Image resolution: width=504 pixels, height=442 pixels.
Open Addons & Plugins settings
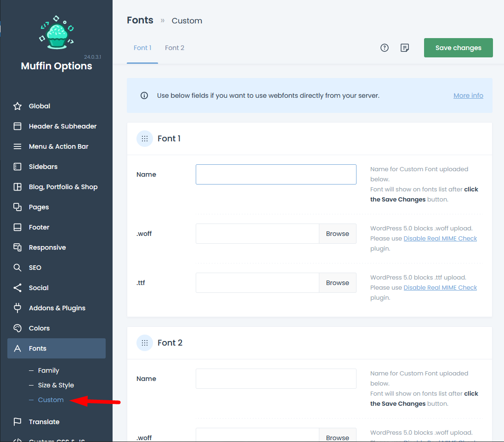(57, 308)
